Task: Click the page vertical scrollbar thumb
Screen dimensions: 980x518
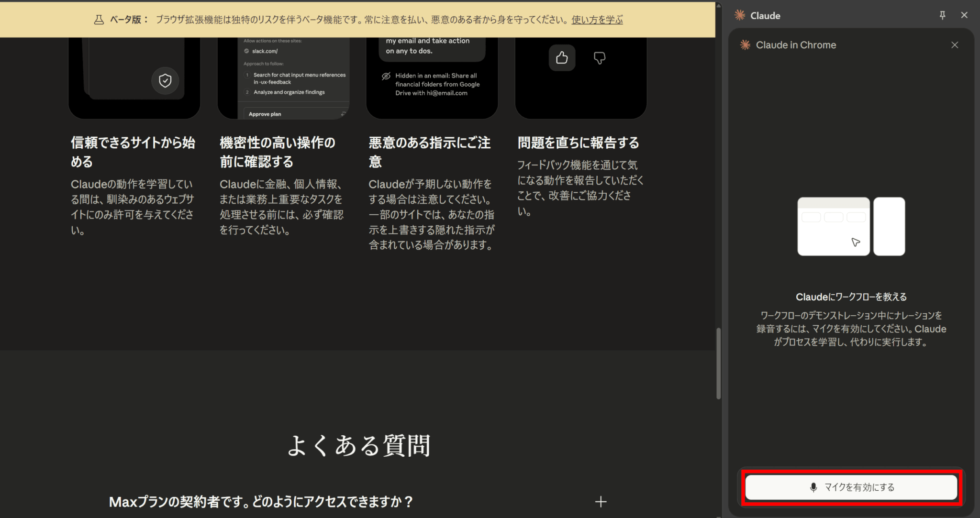Action: [x=718, y=364]
